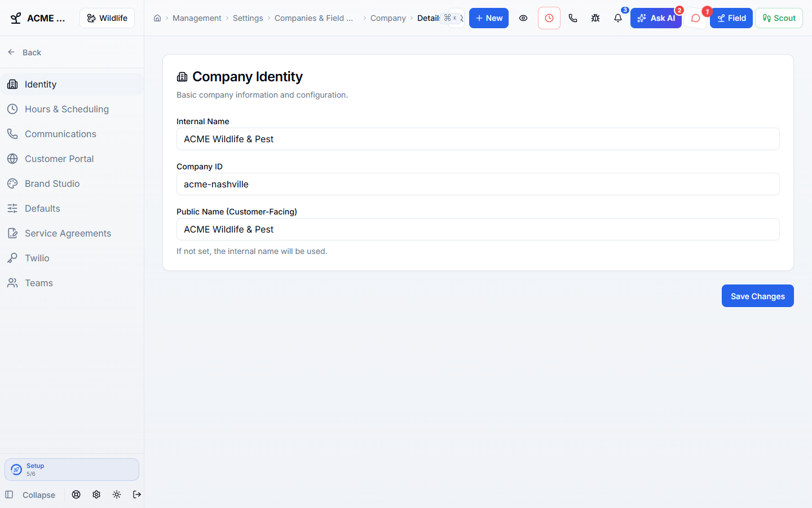Open Defaults settings
This screenshot has height=508, width=812.
click(x=72, y=208)
